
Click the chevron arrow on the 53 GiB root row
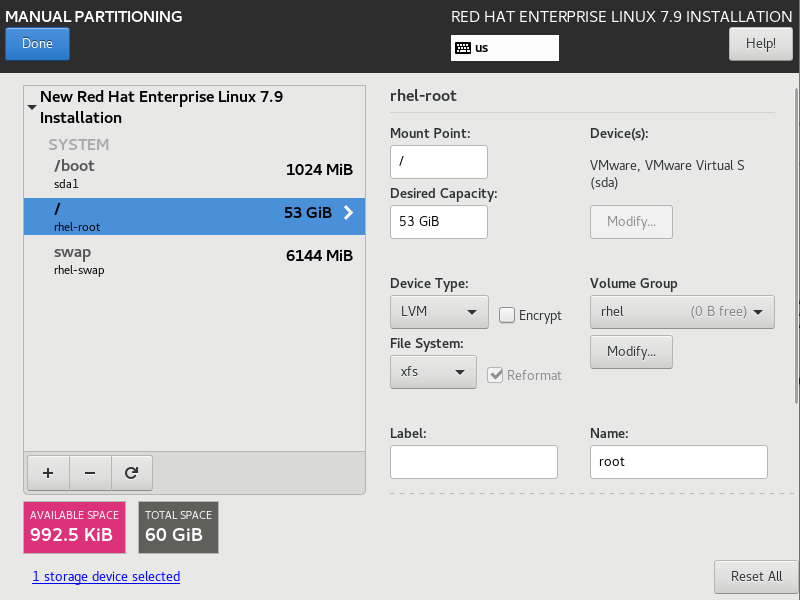(348, 213)
